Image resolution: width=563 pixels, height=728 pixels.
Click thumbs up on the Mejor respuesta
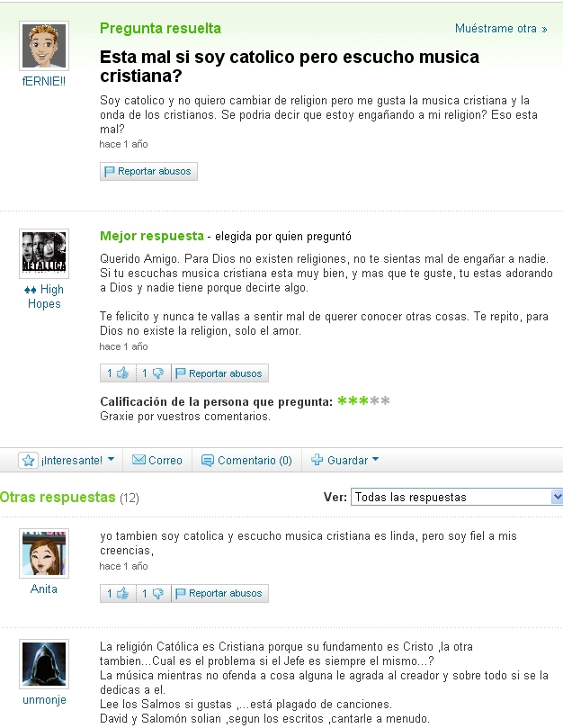pyautogui.click(x=118, y=373)
